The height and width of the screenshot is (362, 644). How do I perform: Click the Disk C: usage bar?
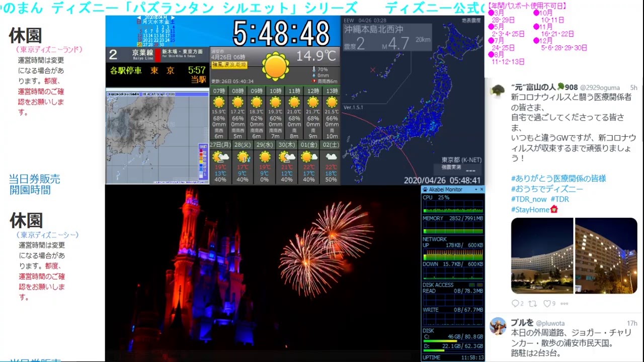453,340
